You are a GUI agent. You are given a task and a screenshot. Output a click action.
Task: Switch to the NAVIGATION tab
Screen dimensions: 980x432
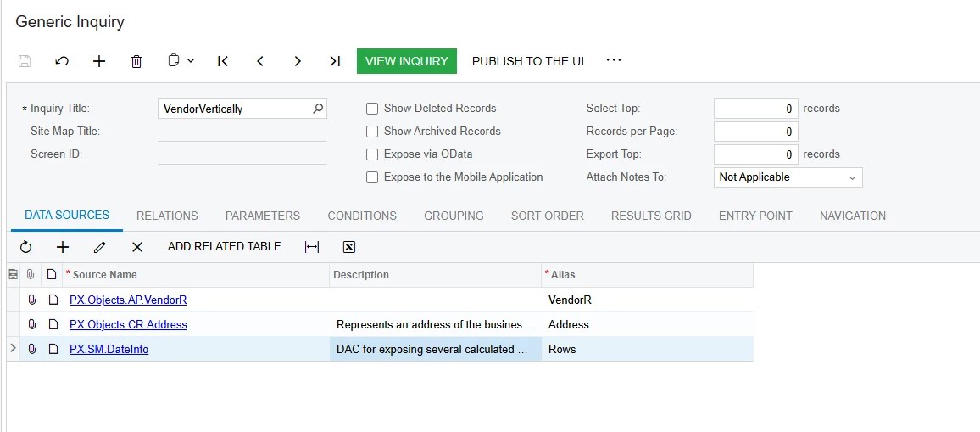click(853, 216)
